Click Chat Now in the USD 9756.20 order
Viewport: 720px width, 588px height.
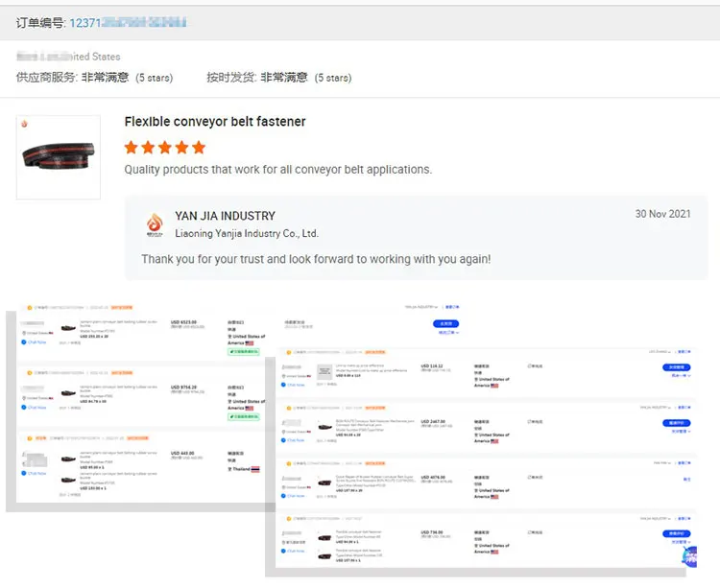[x=36, y=407]
